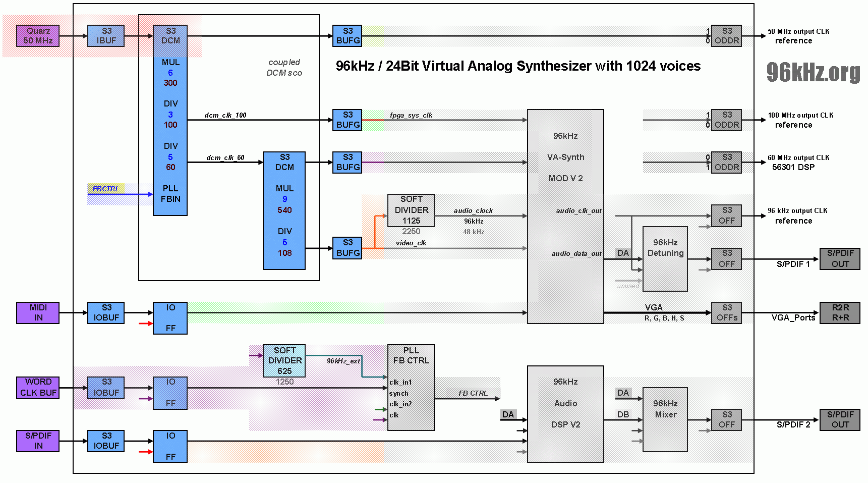Image resolution: width=868 pixels, height=483 pixels.
Task: Select the SOFT DIVIDER 1125 block
Action: pyautogui.click(x=411, y=210)
